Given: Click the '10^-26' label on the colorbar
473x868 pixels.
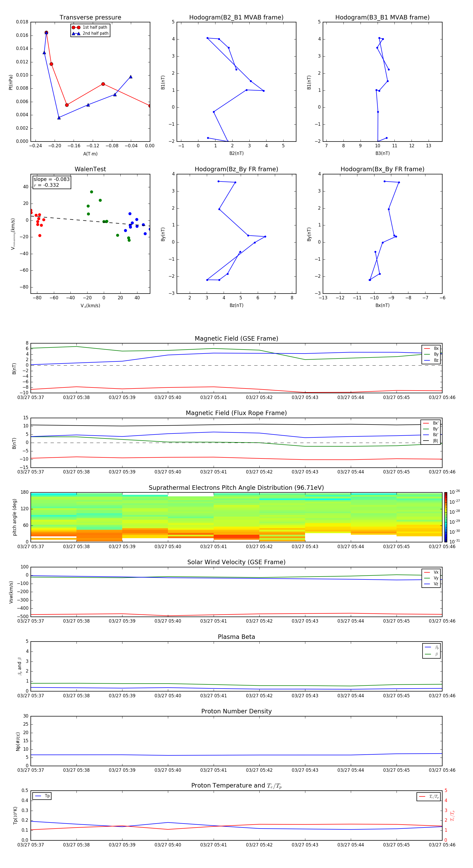Looking at the screenshot, I should [x=454, y=492].
